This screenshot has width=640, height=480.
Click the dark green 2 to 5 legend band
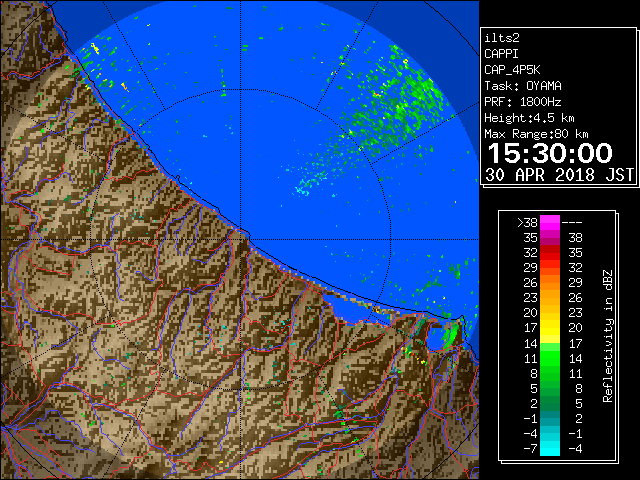[x=550, y=403]
